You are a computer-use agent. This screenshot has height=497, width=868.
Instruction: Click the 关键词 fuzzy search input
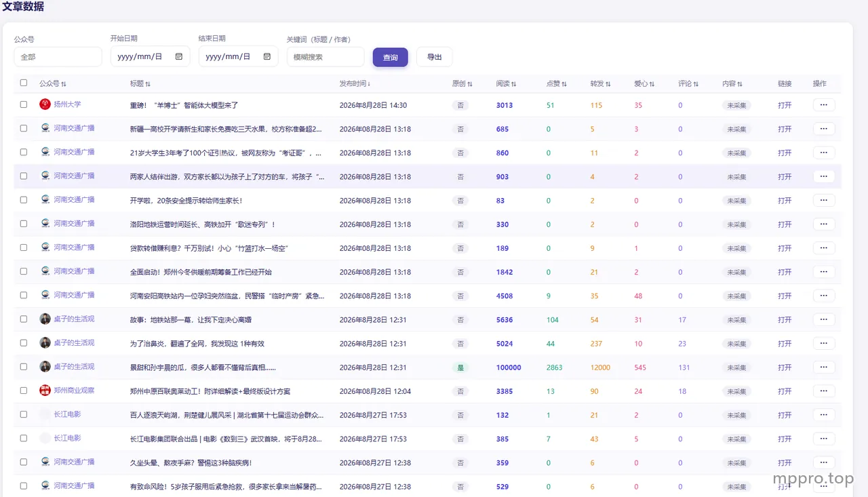coord(325,57)
